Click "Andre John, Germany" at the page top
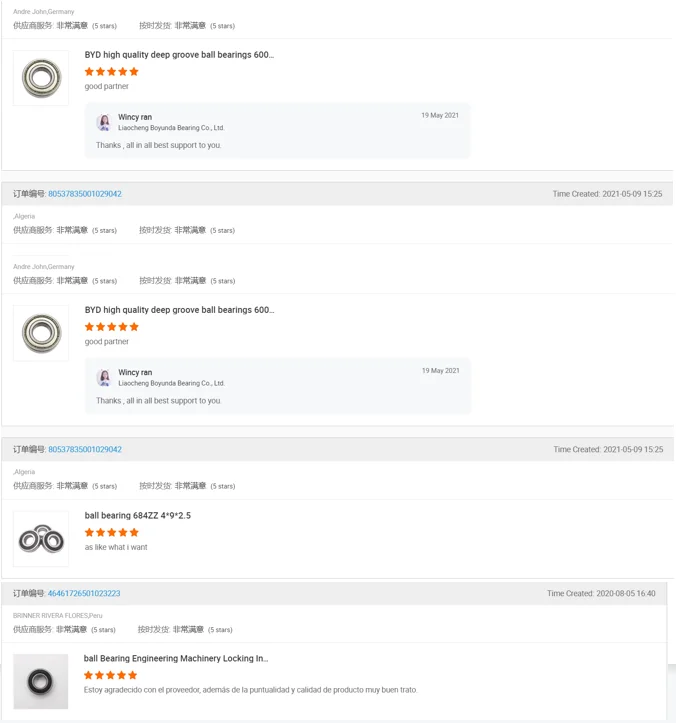Screen dimensions: 676x723 [44, 12]
